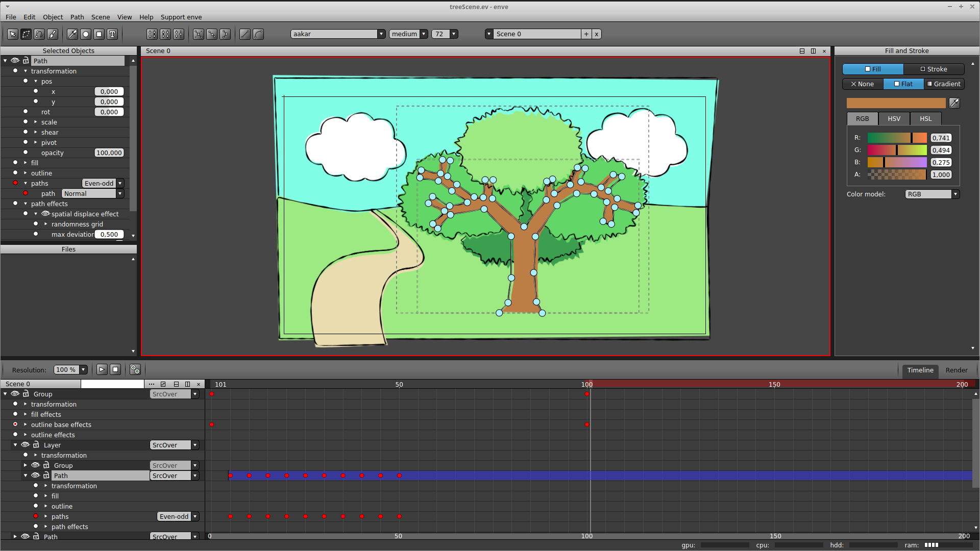Collapse the transformation section of the Path
Image resolution: width=980 pixels, height=551 pixels.
coord(24,71)
